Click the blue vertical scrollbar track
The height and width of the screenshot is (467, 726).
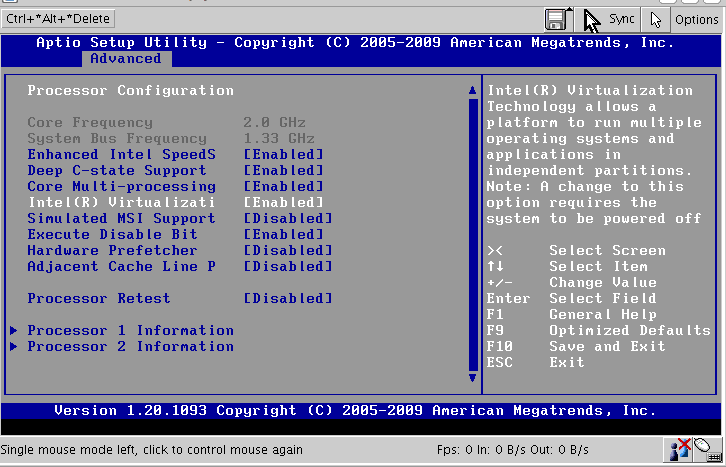[473, 235]
